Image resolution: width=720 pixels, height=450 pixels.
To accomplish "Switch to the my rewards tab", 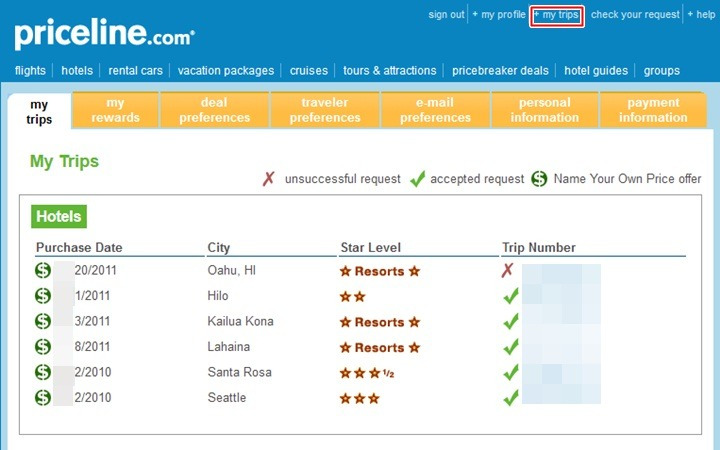I will (115, 110).
